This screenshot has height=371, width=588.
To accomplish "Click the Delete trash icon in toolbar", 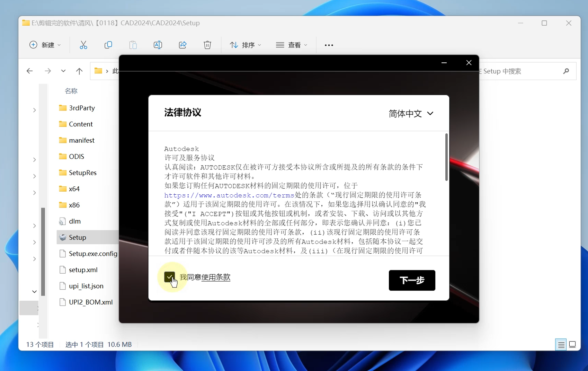I will point(207,45).
